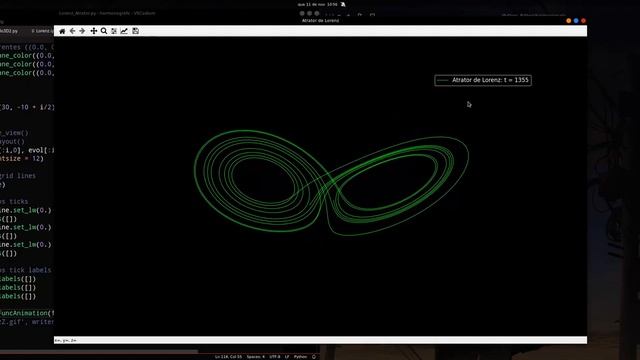This screenshot has width=640, height=360.
Task: Save the figure with disk icon
Action: point(136,31)
